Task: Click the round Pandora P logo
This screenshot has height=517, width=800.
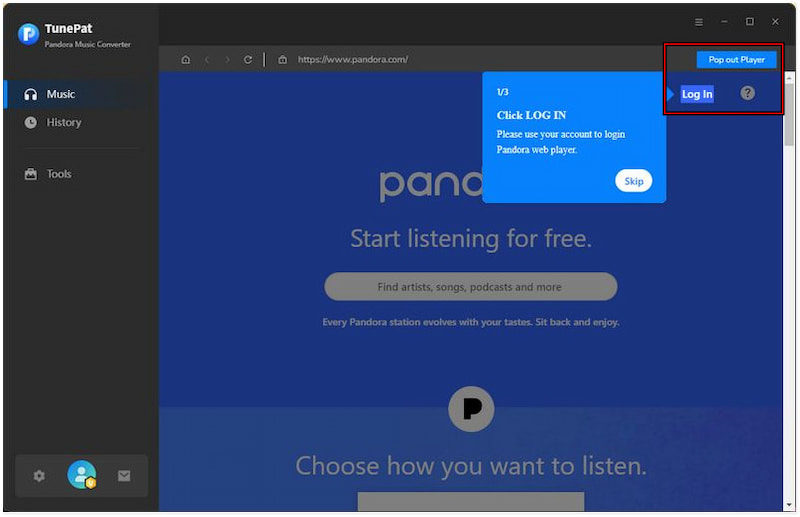Action: 471,409
